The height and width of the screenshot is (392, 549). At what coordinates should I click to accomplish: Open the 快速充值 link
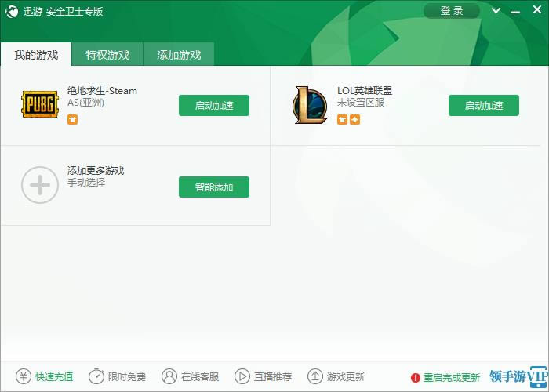[x=54, y=377]
